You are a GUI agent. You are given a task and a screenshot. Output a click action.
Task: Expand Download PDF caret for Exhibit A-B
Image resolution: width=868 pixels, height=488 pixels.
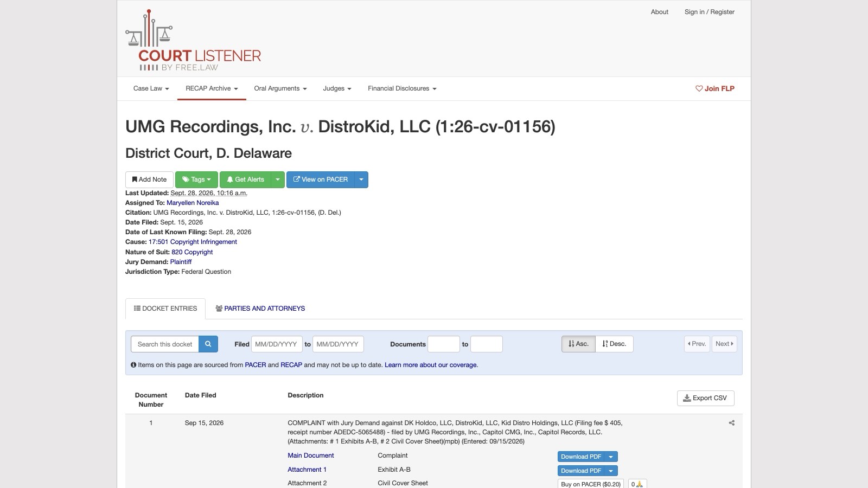(x=611, y=471)
